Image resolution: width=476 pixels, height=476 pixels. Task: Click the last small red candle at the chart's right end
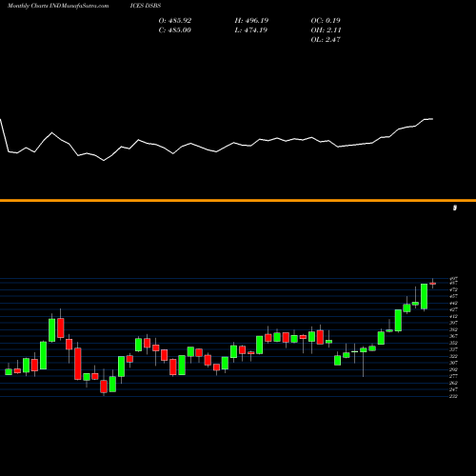click(432, 284)
